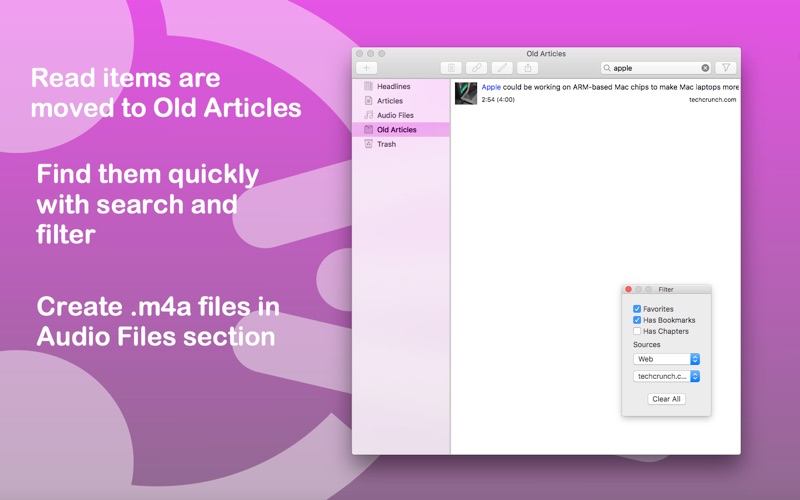
Task: Open the Audio Files section
Action: click(x=401, y=115)
